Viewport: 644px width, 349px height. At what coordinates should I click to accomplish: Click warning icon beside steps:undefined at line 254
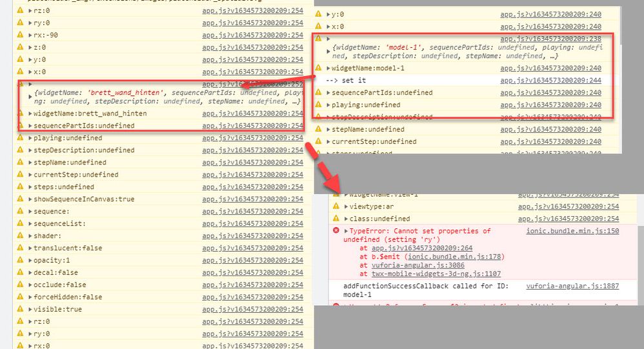pyautogui.click(x=20, y=187)
